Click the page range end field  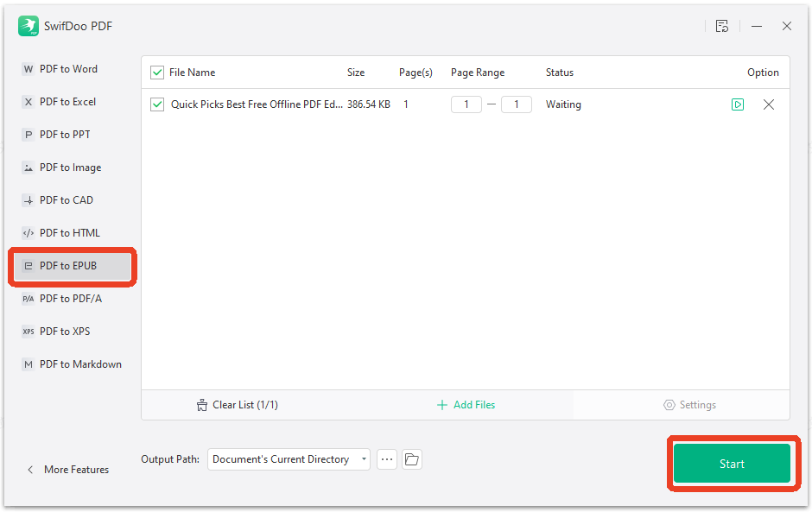(517, 104)
